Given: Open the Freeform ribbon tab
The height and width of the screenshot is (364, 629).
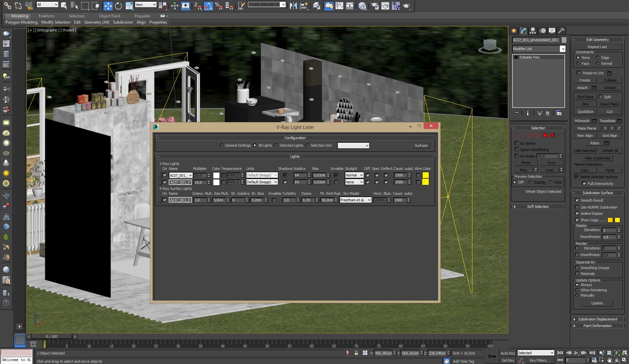Looking at the screenshot, I should (46, 16).
